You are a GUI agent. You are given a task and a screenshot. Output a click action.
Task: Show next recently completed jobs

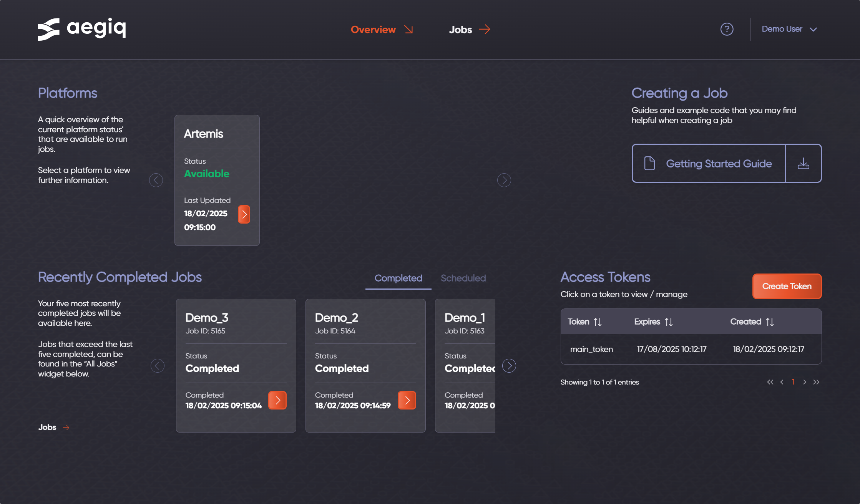[509, 366]
